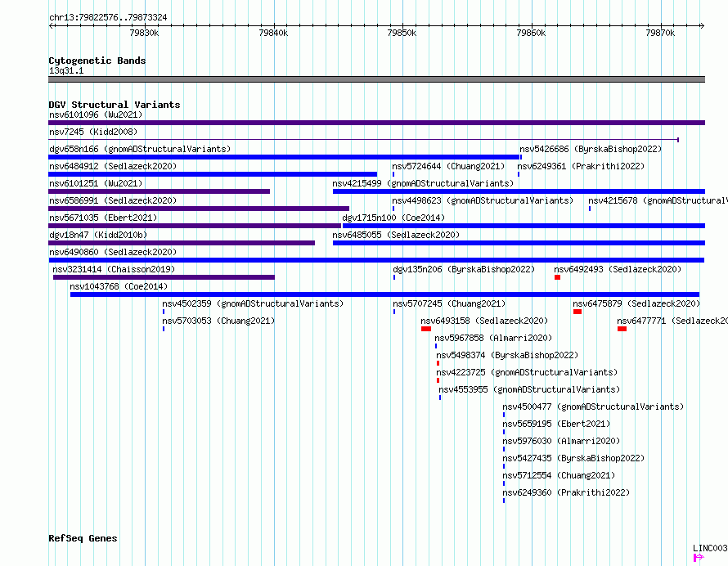728x566 pixels.
Task: Select the nsv7245 (Kidd2008) label
Action: pyautogui.click(x=93, y=132)
